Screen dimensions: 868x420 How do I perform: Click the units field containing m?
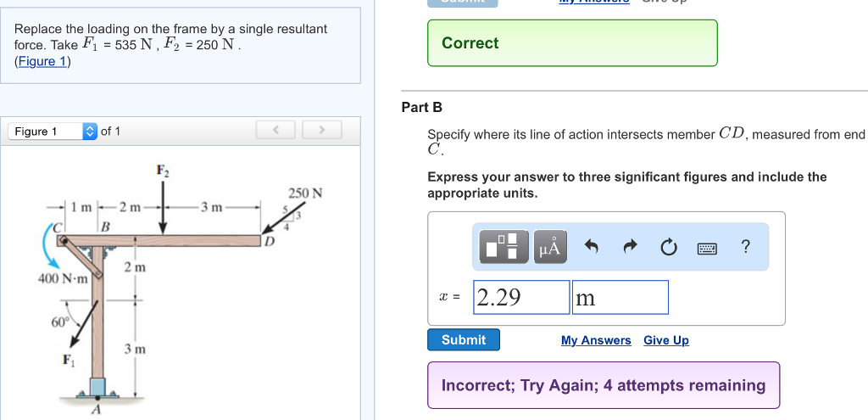[620, 298]
